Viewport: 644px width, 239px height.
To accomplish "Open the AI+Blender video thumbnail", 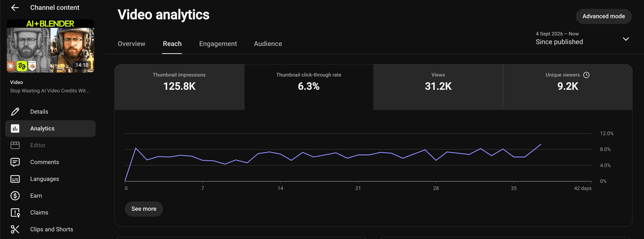I will coord(50,46).
